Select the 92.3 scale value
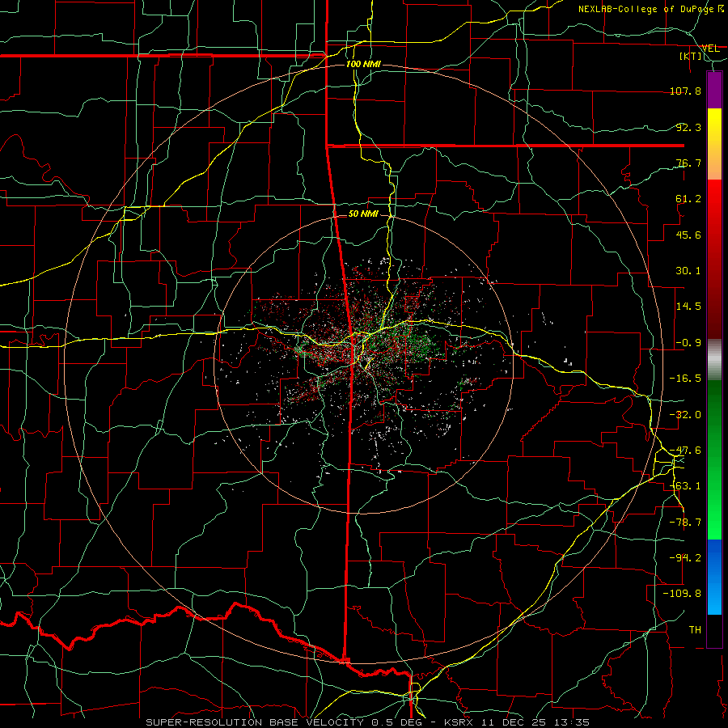The image size is (728, 728). click(x=688, y=127)
